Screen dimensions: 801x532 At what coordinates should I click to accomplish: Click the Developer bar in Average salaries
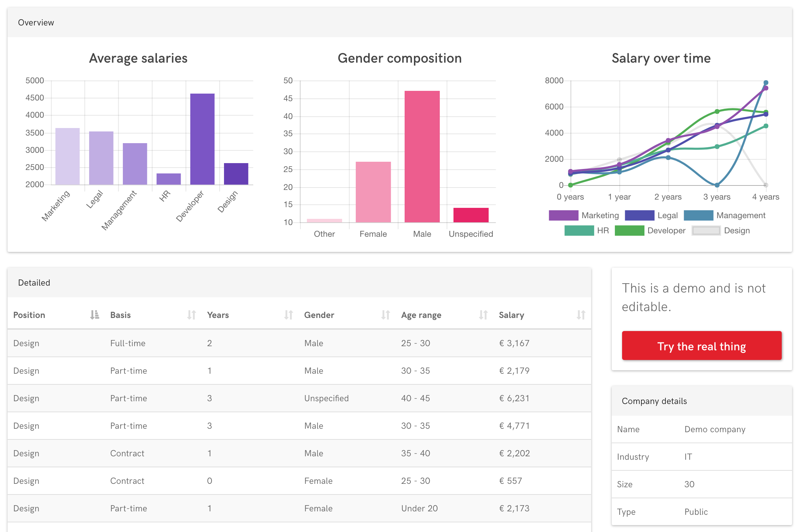[202, 139]
